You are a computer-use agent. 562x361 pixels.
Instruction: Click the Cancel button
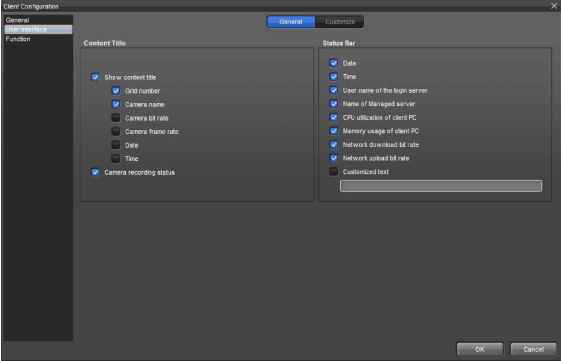coord(533,349)
